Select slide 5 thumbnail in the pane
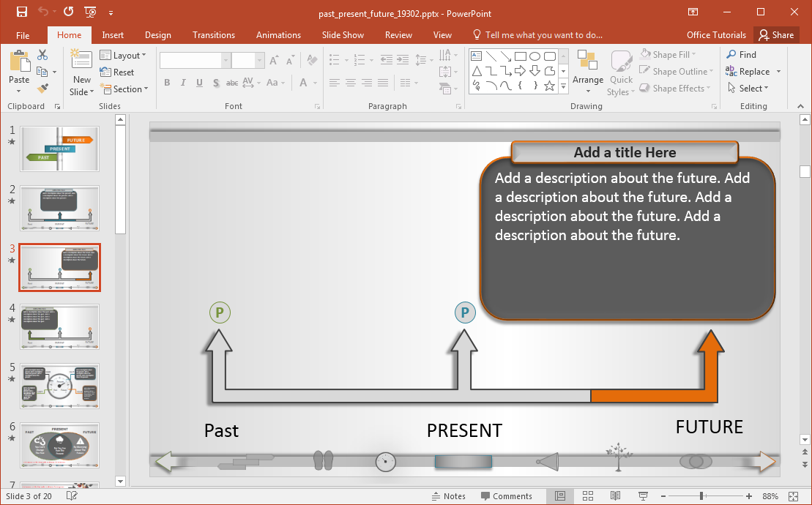 tap(59, 386)
